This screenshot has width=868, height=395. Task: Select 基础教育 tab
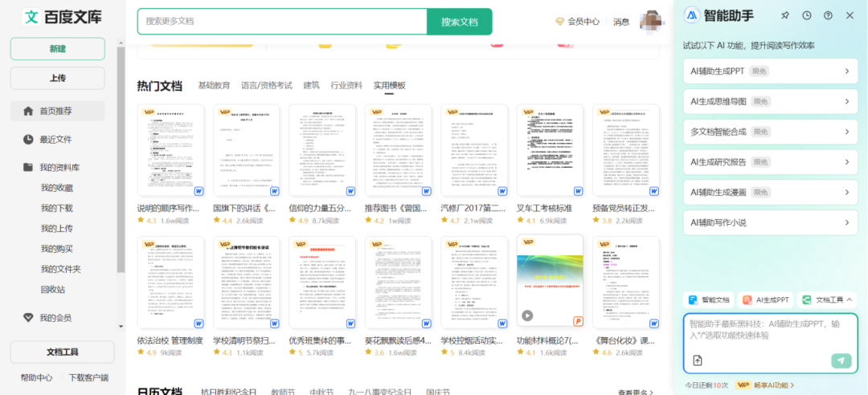pyautogui.click(x=214, y=85)
